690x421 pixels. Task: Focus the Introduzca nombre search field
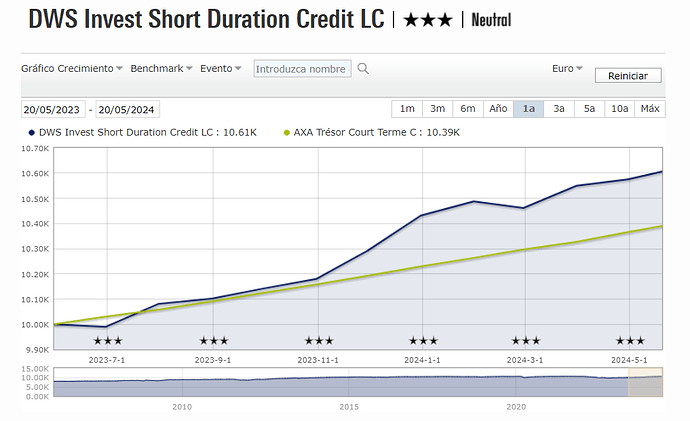(302, 69)
